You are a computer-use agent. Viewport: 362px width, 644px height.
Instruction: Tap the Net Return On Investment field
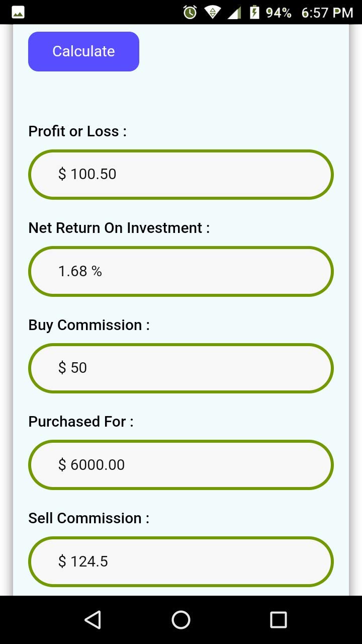180,271
